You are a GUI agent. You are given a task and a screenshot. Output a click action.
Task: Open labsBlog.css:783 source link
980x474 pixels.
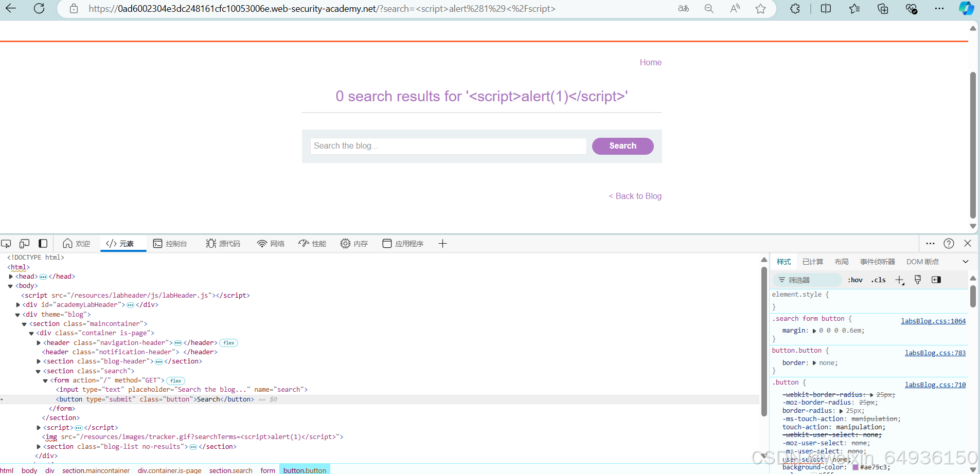pyautogui.click(x=935, y=353)
